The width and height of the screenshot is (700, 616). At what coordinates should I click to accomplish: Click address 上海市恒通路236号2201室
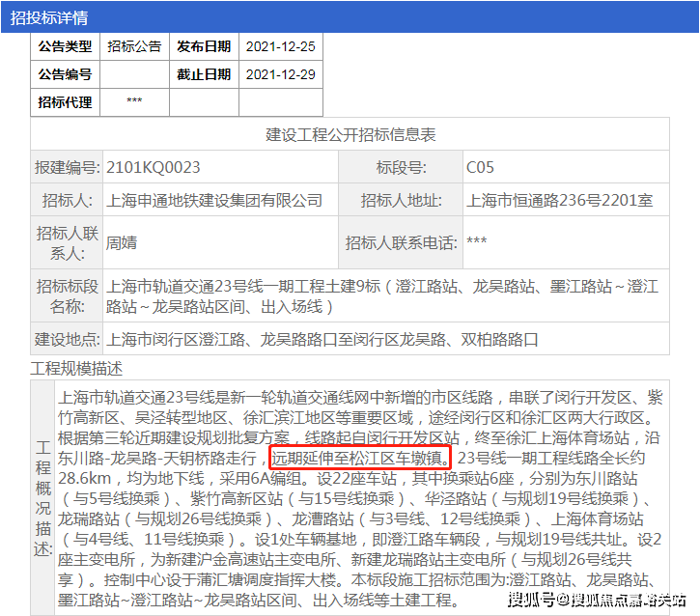click(559, 201)
